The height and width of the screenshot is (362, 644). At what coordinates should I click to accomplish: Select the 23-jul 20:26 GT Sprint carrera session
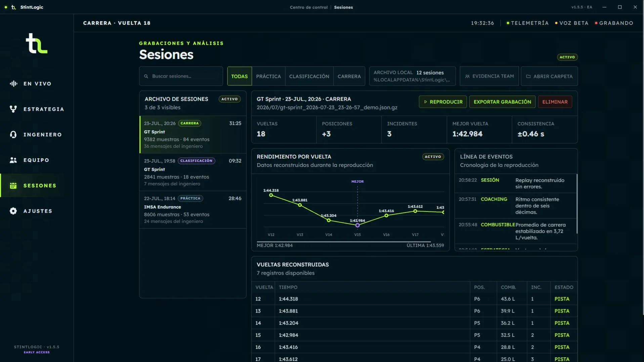193,135
